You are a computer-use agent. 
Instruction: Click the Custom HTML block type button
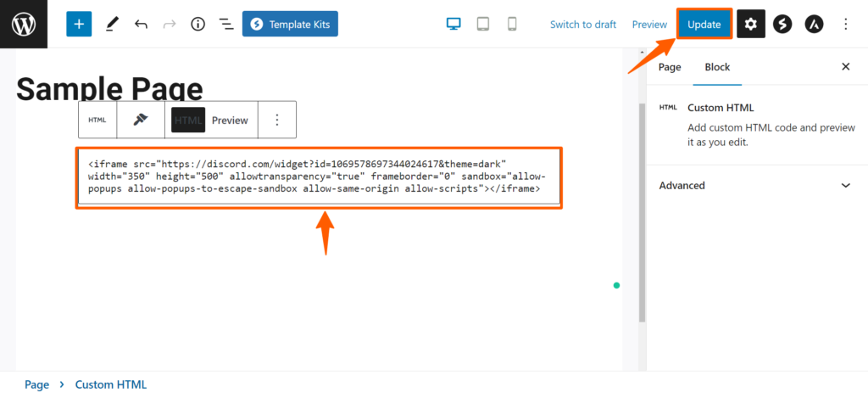coord(97,120)
